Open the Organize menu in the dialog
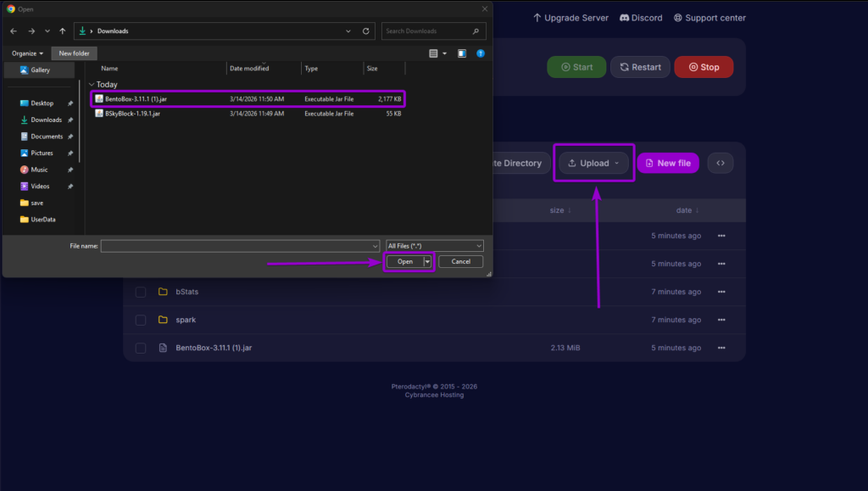This screenshot has width=868, height=491. pyautogui.click(x=25, y=53)
